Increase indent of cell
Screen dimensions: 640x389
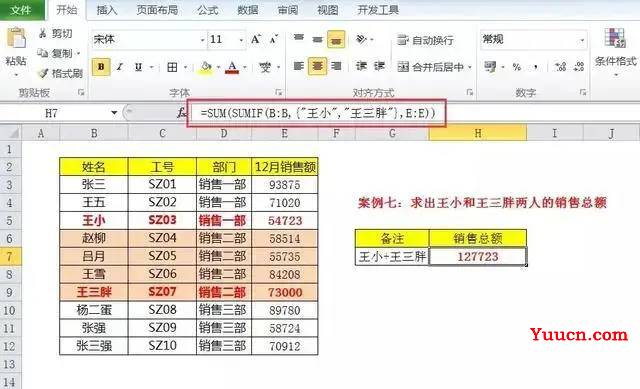(x=380, y=66)
